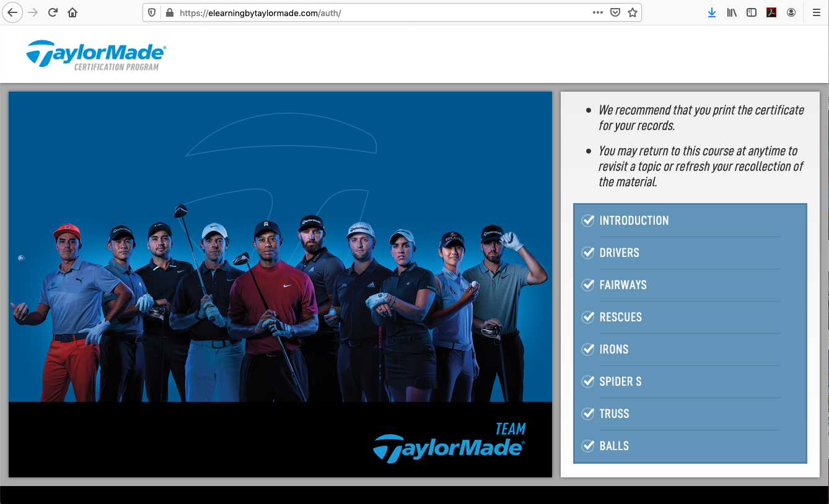Image resolution: width=829 pixels, height=504 pixels.
Task: Show site tracking protection shield info
Action: (152, 12)
